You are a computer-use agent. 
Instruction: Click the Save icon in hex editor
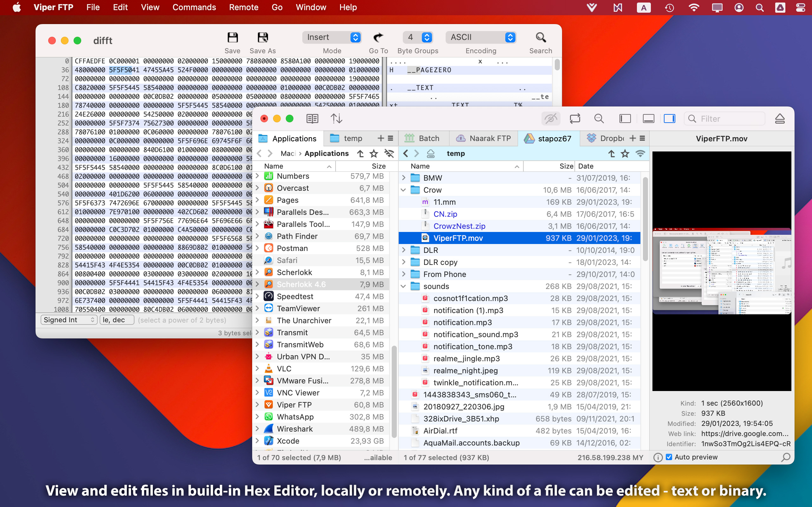point(232,38)
